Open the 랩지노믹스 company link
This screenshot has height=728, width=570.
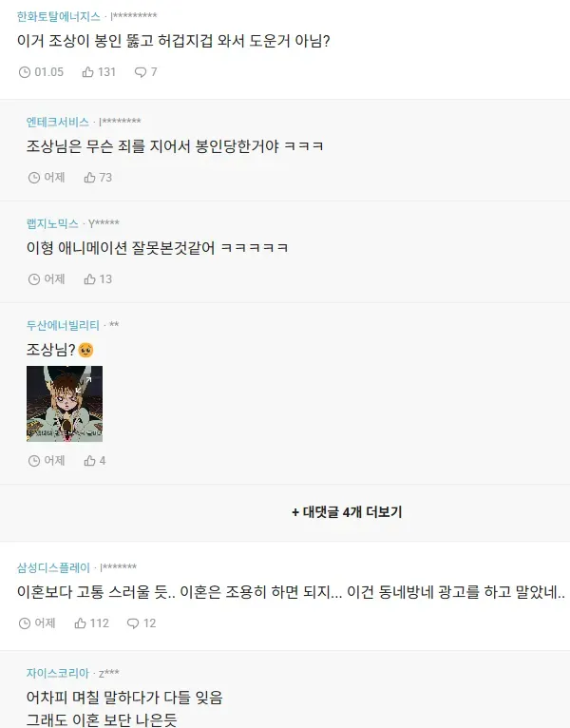point(52,223)
